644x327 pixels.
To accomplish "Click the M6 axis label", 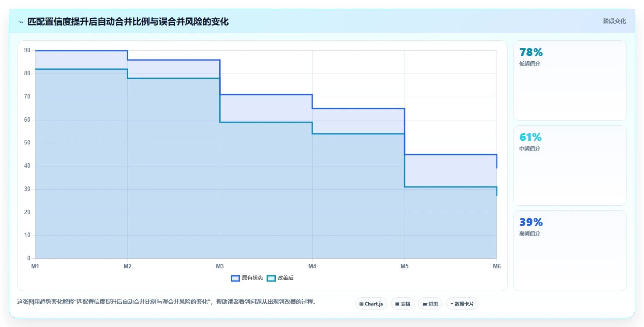I will 497,266.
